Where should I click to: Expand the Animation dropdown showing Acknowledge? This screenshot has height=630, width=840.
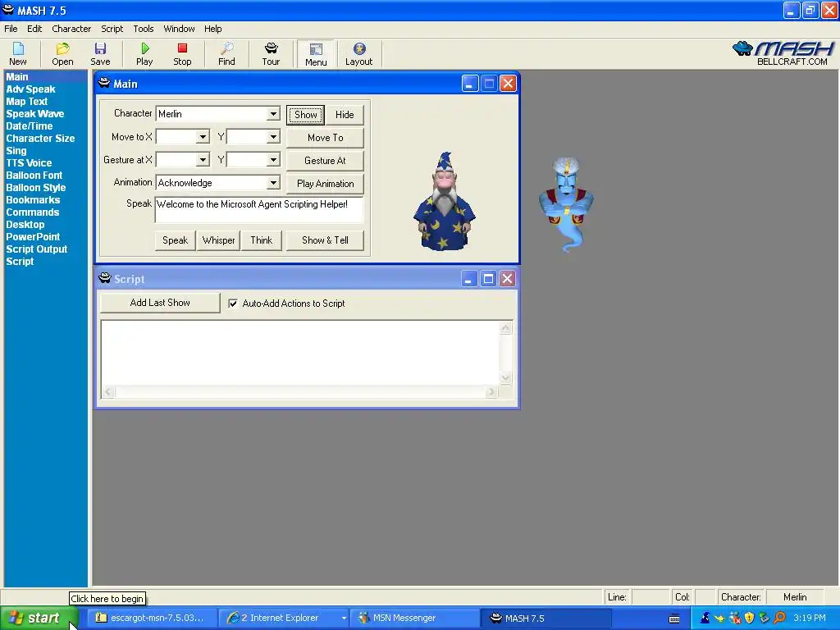click(x=273, y=183)
